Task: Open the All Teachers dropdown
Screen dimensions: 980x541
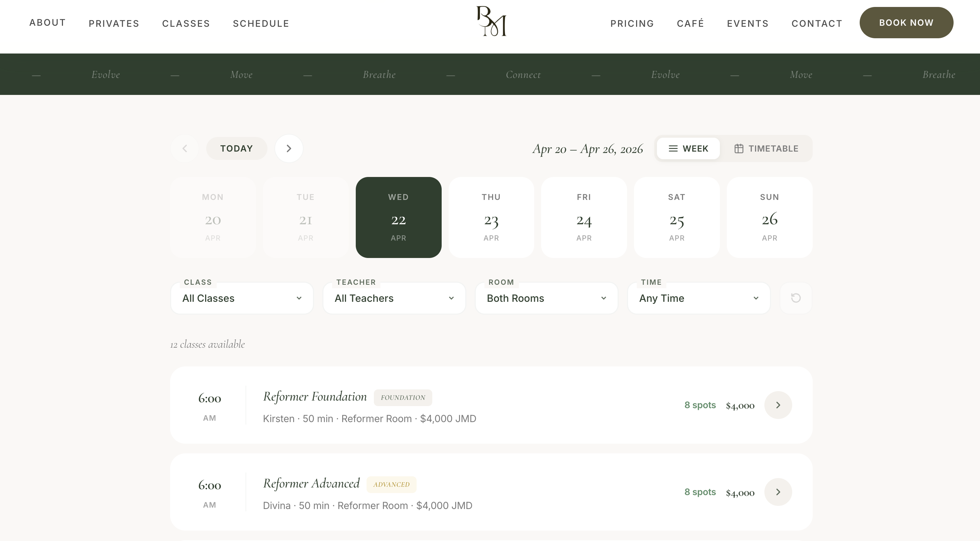Action: (394, 298)
